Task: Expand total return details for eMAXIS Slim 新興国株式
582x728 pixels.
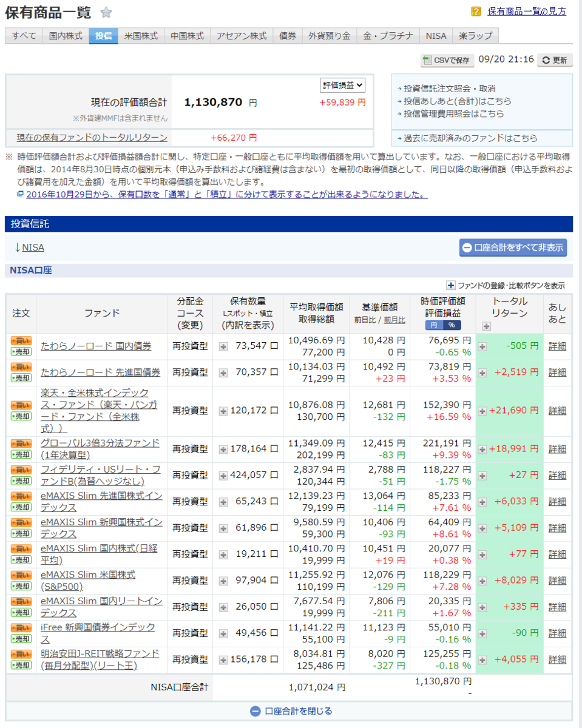Action: (x=482, y=528)
